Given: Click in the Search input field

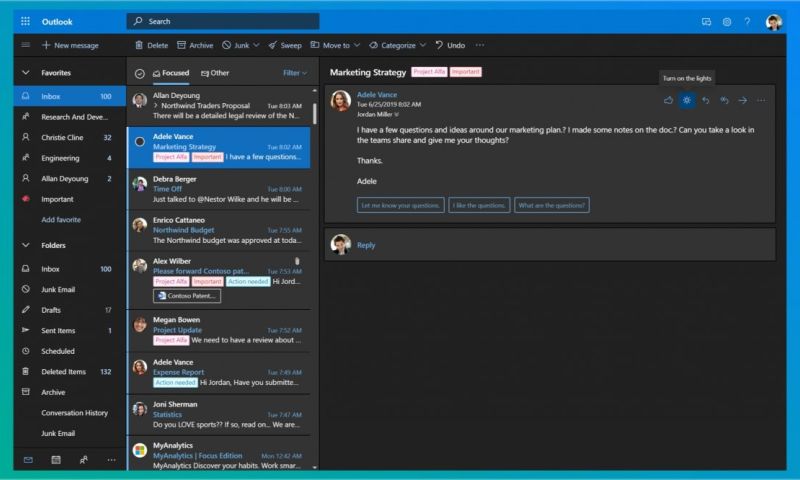Looking at the screenshot, I should click(223, 21).
